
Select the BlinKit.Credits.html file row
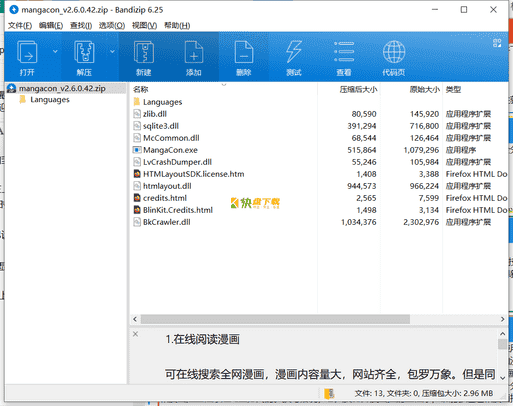(x=319, y=210)
